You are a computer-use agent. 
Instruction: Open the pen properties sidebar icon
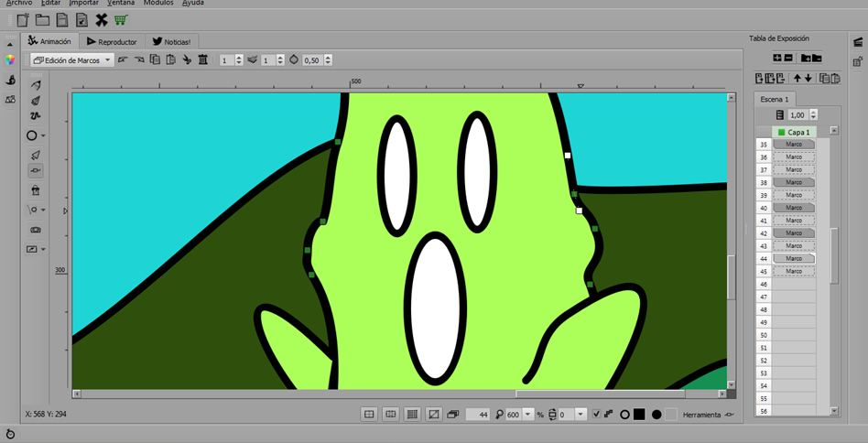pos(10,81)
